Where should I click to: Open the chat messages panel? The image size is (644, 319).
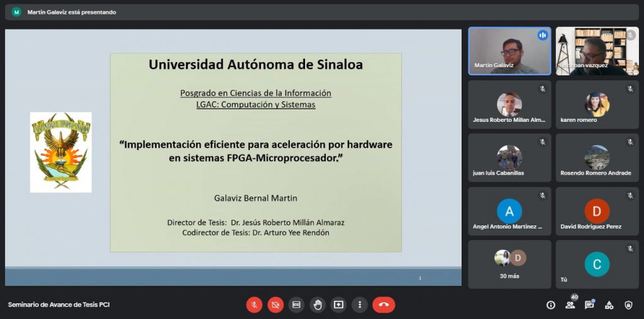pos(589,305)
